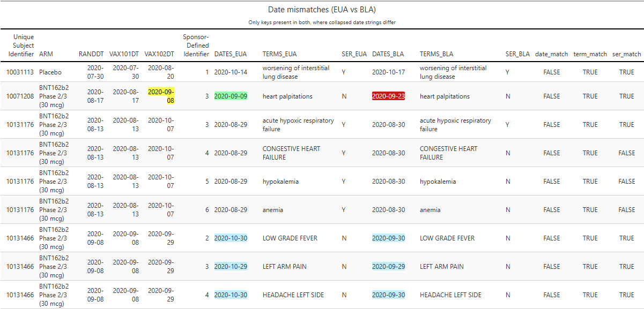Click the red highlighted 2020-09-23 date
Image resolution: width=644 pixels, height=309 pixels.
click(x=388, y=96)
